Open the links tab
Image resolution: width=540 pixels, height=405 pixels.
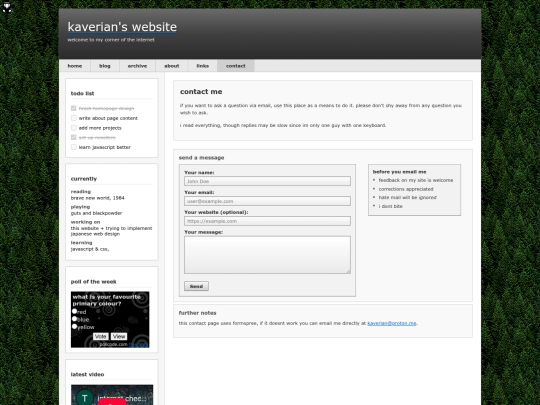[x=202, y=66]
